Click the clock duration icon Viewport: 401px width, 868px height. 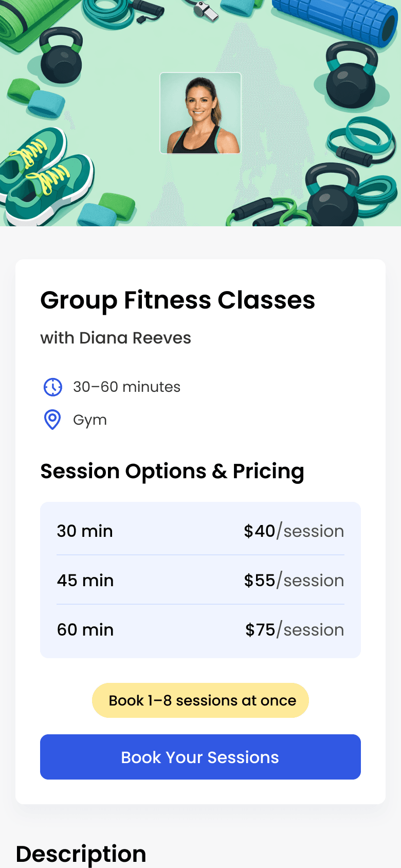tap(52, 387)
